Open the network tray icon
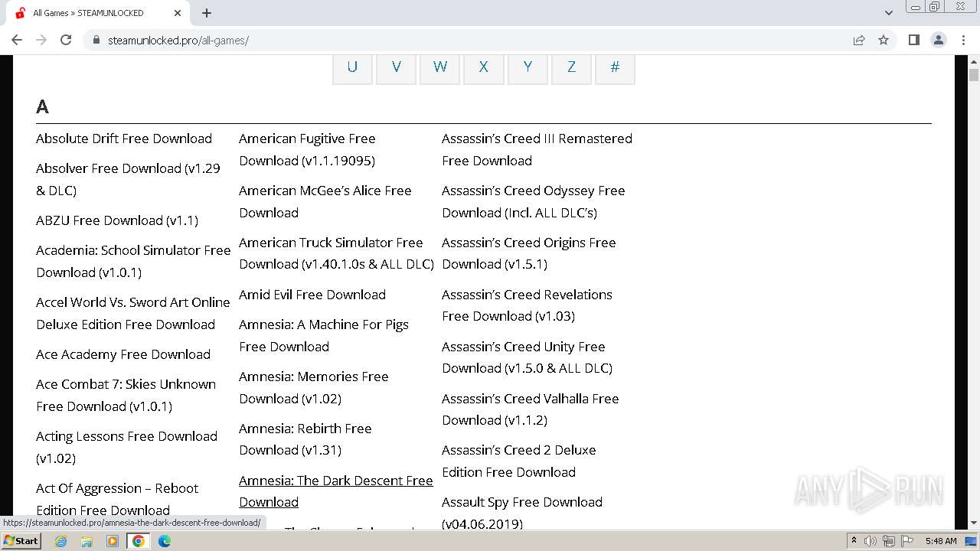 (888, 541)
